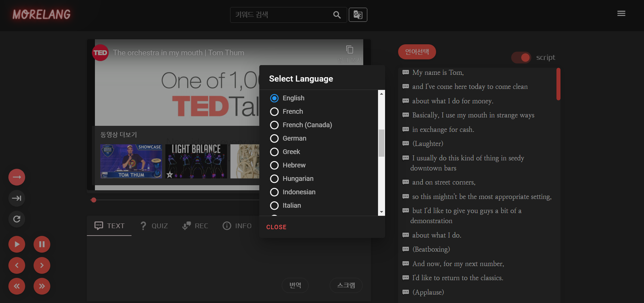Open video title 'The orchestra in my mouth' link

point(178,53)
